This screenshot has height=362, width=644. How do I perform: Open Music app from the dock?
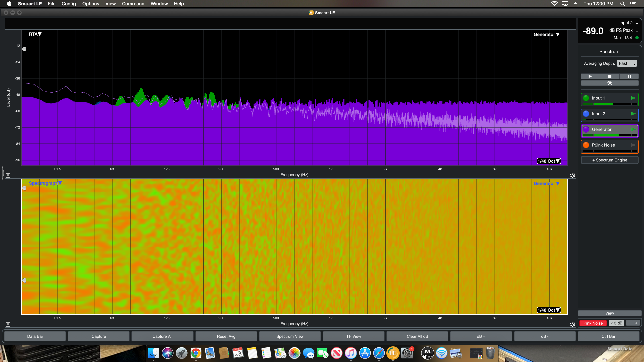pos(351,353)
